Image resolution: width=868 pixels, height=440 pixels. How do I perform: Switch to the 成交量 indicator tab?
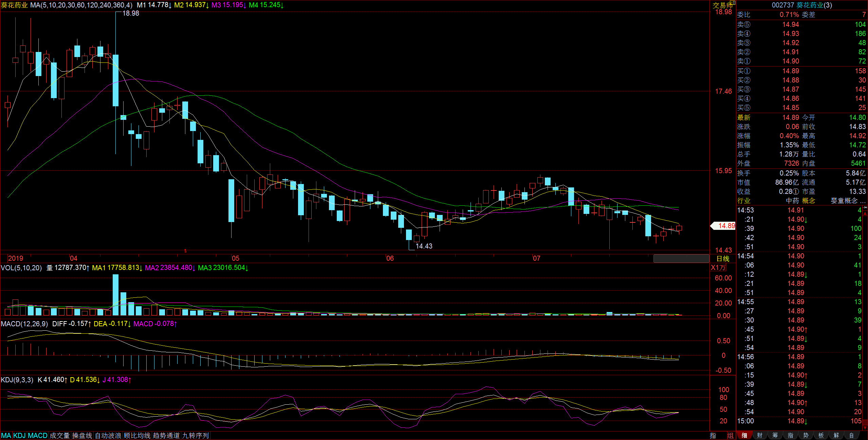(60, 436)
